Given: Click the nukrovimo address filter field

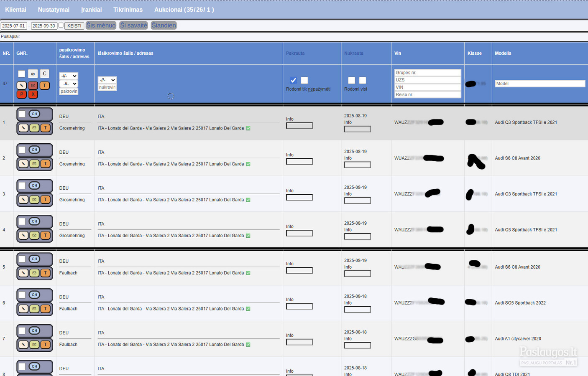Looking at the screenshot, I should 107,87.
